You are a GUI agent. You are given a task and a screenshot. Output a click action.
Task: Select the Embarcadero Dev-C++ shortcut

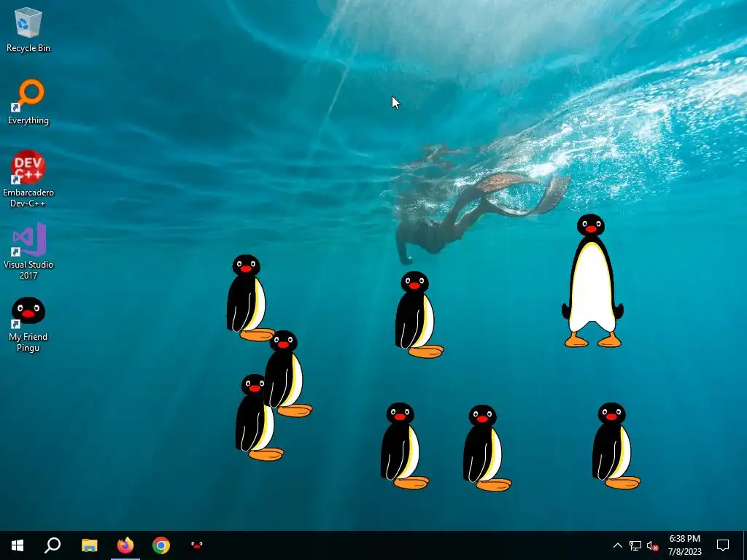click(28, 179)
